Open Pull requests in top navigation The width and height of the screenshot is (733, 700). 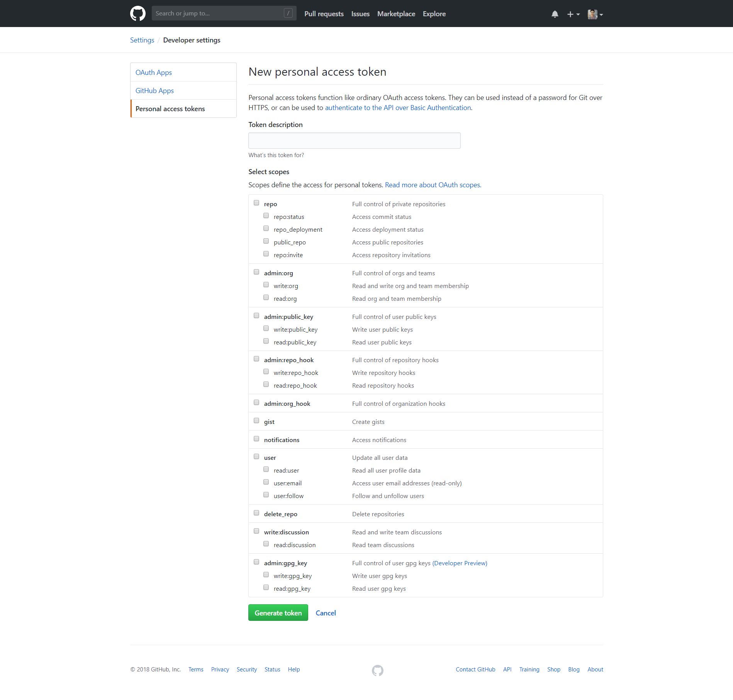click(324, 14)
